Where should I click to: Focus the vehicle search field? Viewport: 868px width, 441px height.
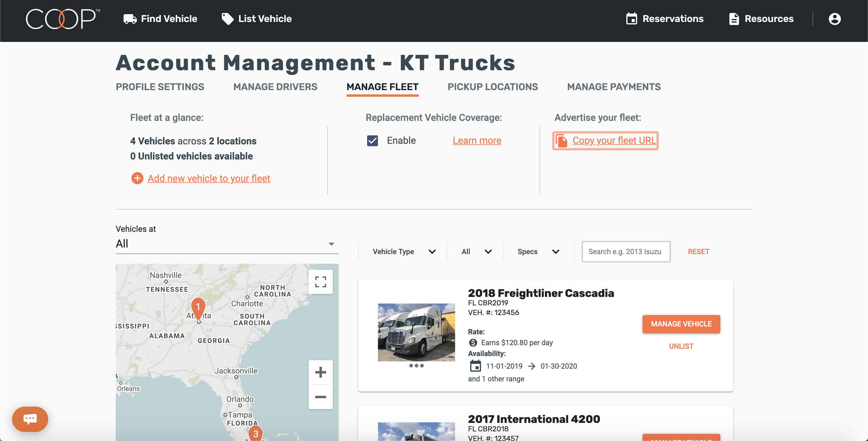pos(626,252)
